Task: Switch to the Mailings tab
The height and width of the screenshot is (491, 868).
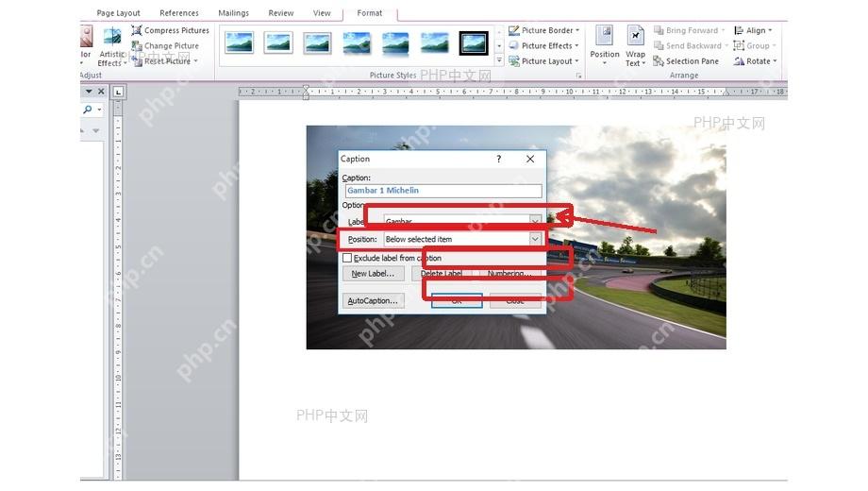Action: click(234, 13)
